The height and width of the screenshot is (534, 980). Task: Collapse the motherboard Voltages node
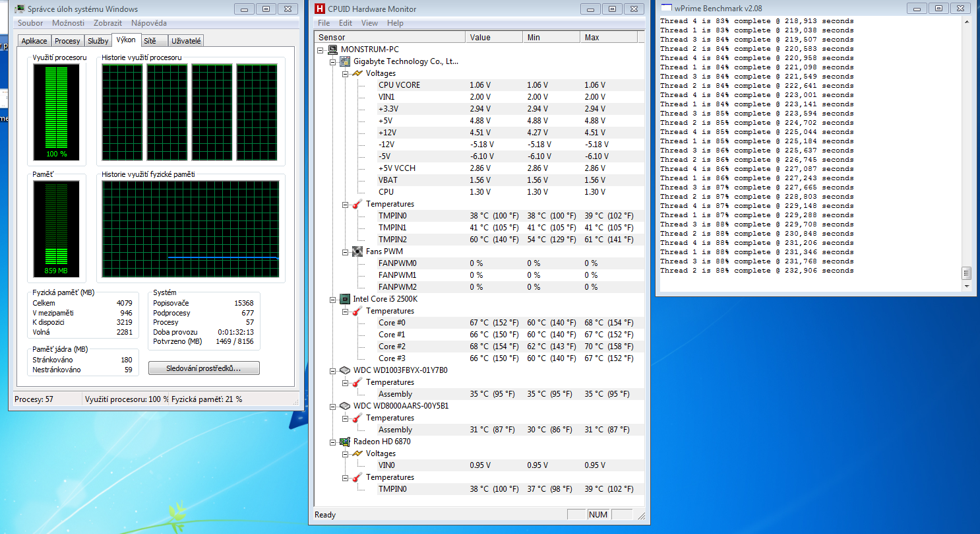coord(345,73)
